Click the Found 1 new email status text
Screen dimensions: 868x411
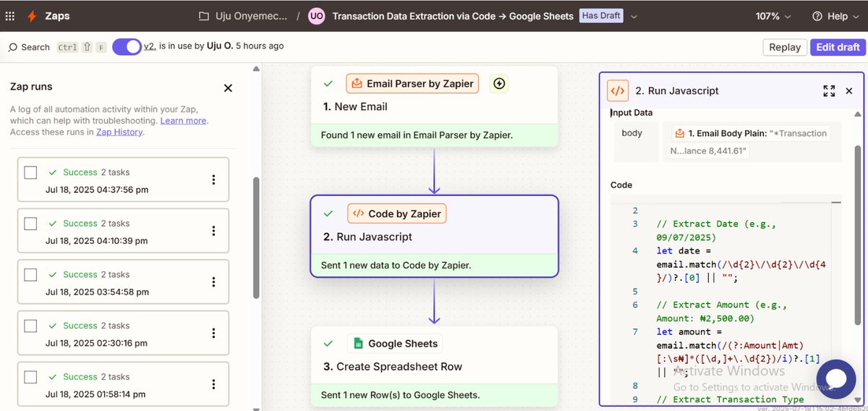pos(417,135)
